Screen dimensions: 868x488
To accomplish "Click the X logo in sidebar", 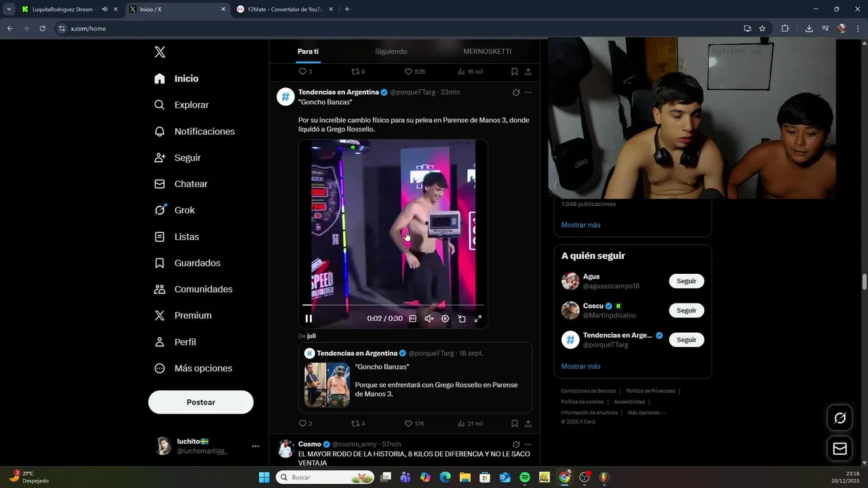I will [159, 52].
